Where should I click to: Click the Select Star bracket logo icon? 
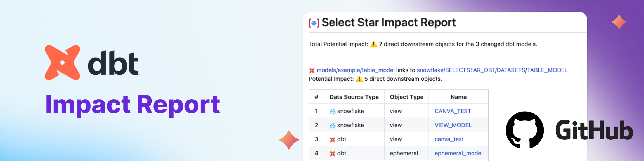[314, 23]
